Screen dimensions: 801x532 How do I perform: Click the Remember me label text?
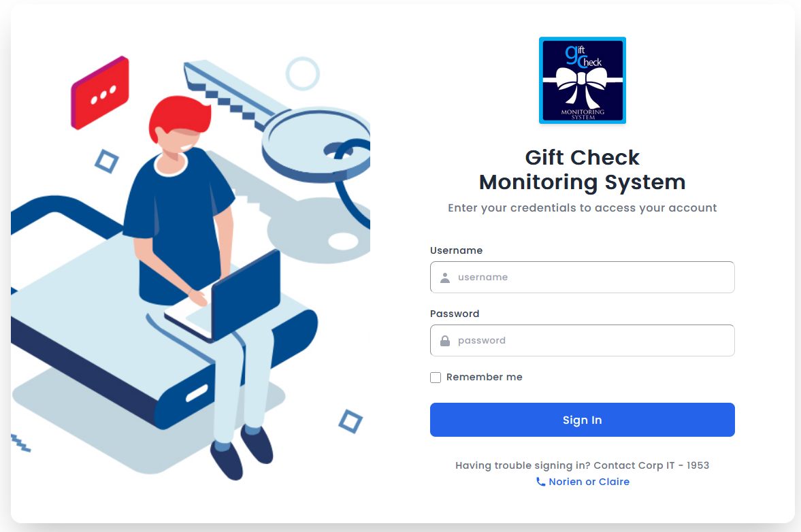(484, 377)
